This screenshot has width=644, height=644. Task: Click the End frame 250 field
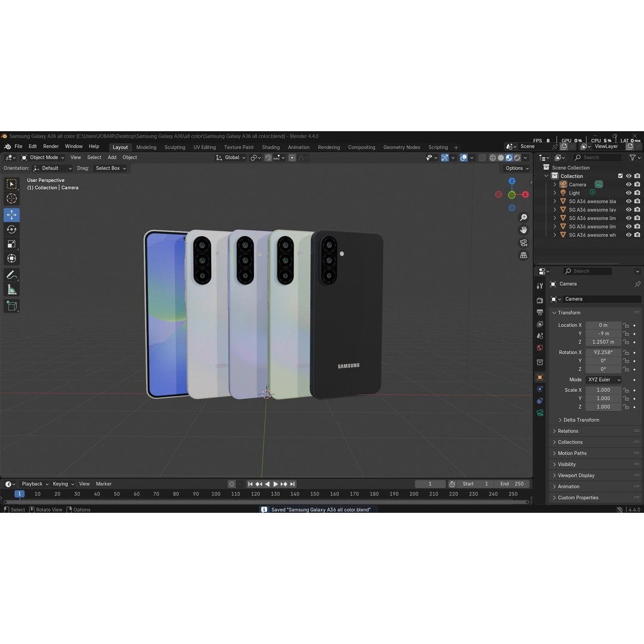pos(512,484)
